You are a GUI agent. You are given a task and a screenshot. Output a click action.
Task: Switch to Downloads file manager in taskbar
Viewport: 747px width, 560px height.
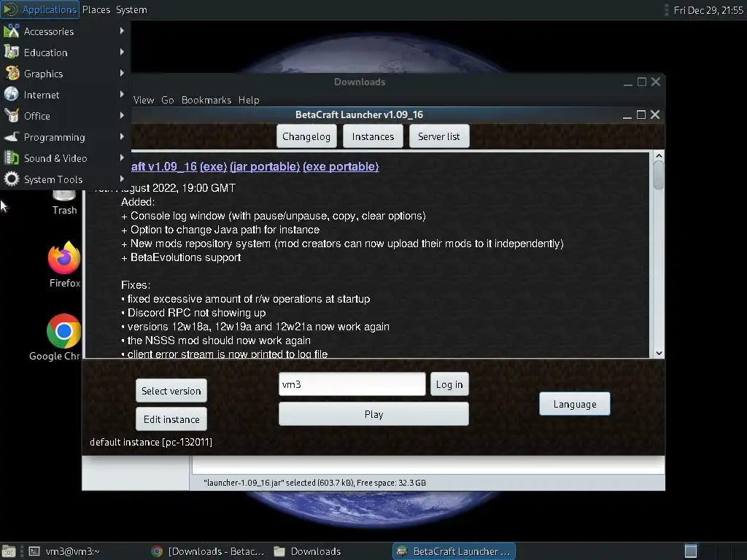308,551
